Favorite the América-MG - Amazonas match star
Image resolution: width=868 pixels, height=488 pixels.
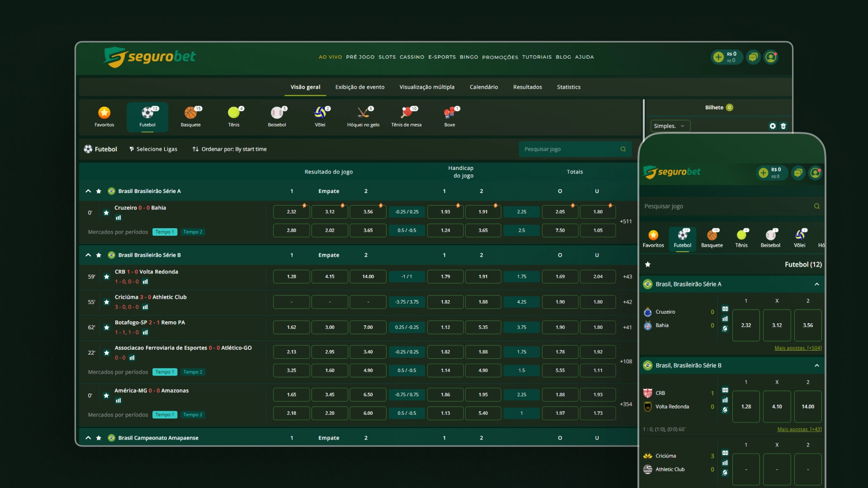tap(106, 395)
